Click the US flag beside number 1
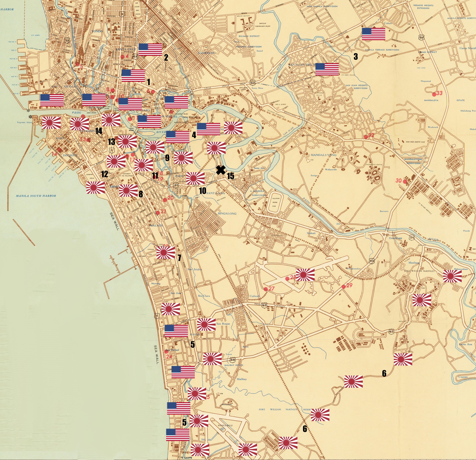Image resolution: width=476 pixels, height=460 pixels. pos(133,76)
